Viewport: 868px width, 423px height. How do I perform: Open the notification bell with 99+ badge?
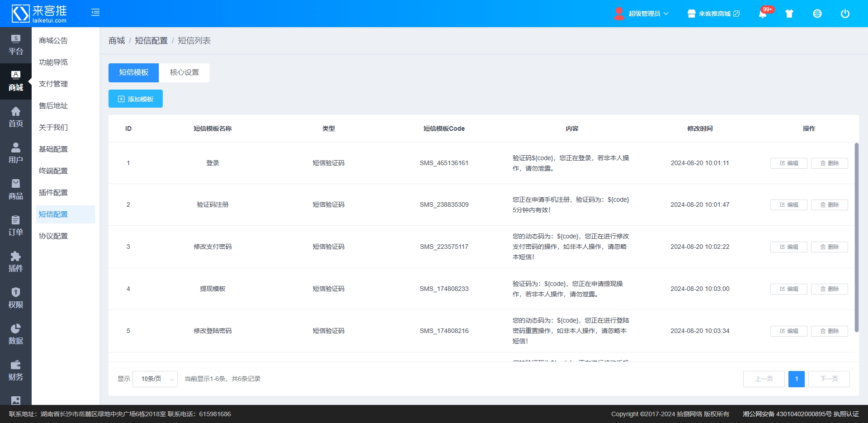coord(763,14)
